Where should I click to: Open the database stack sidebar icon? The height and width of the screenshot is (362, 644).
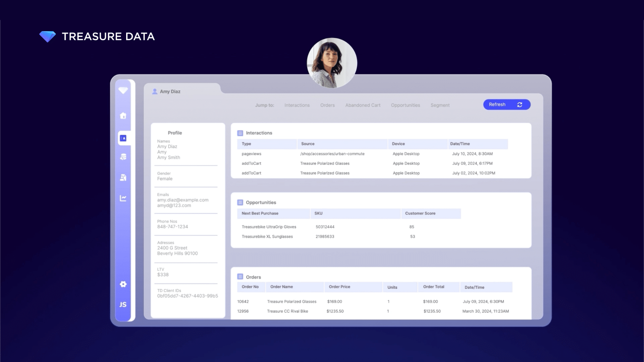coord(123,157)
